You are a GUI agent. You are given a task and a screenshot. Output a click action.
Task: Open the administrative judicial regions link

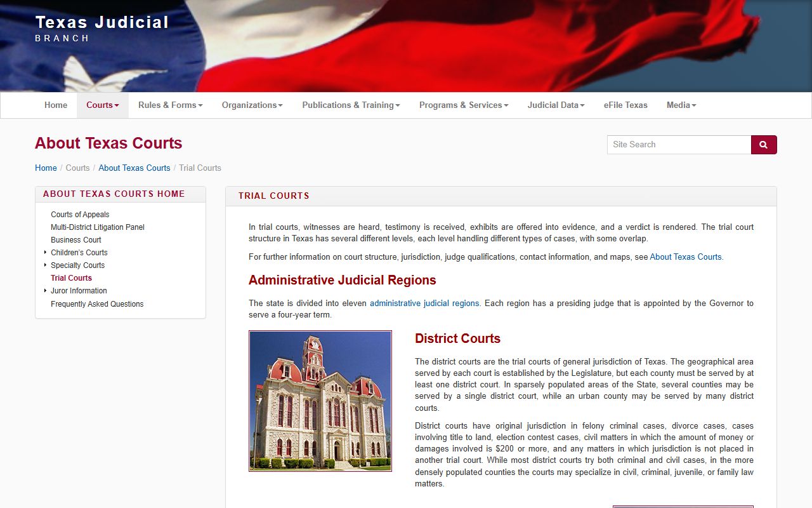pos(424,304)
